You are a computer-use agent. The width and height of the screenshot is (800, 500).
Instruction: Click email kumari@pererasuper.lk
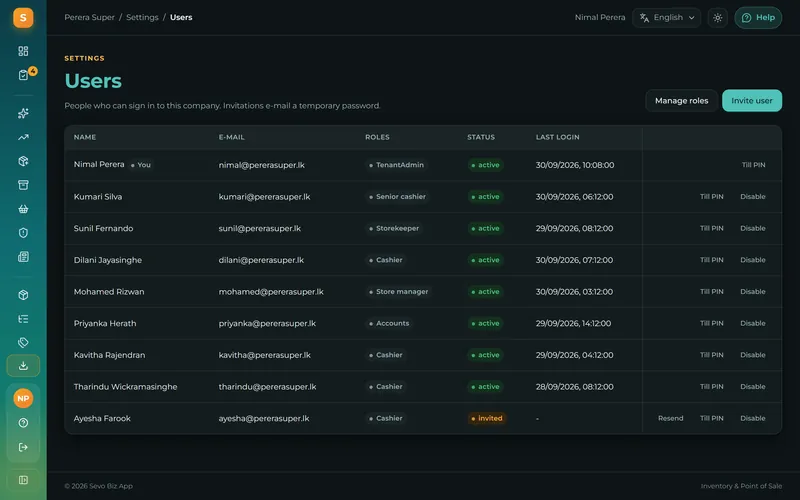[264, 196]
